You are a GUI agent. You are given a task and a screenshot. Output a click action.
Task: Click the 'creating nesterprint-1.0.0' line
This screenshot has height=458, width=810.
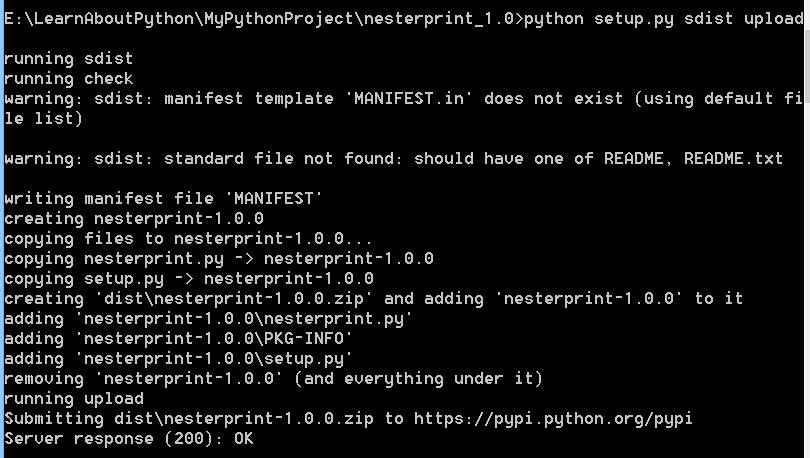pyautogui.click(x=134, y=218)
